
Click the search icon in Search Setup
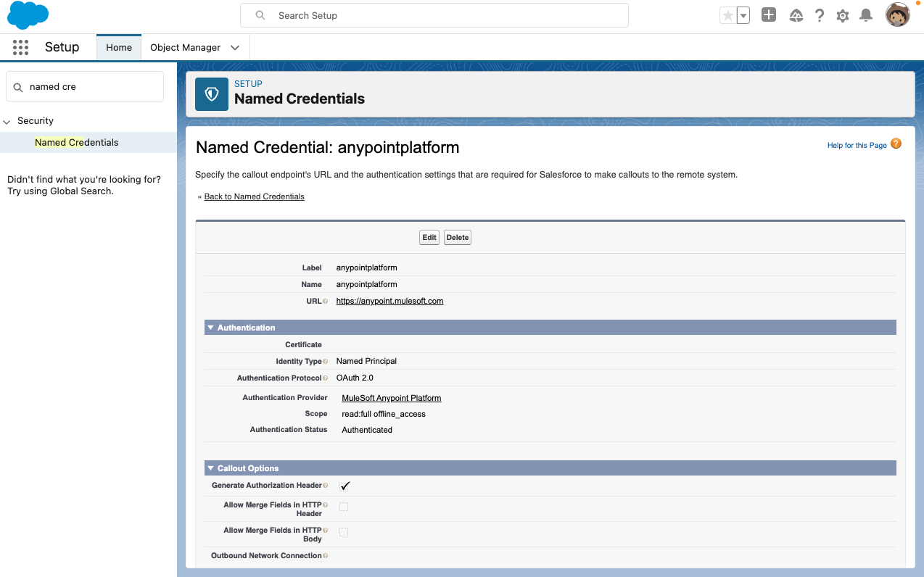pyautogui.click(x=260, y=15)
